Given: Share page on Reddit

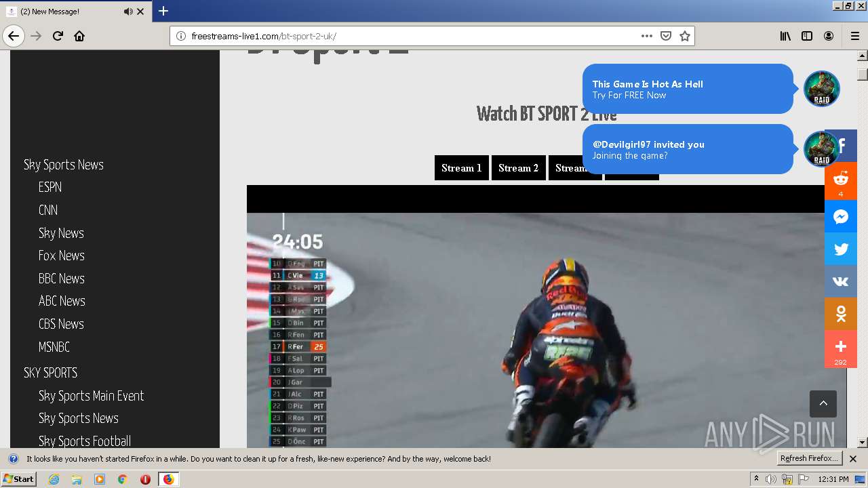Looking at the screenshot, I should (841, 181).
